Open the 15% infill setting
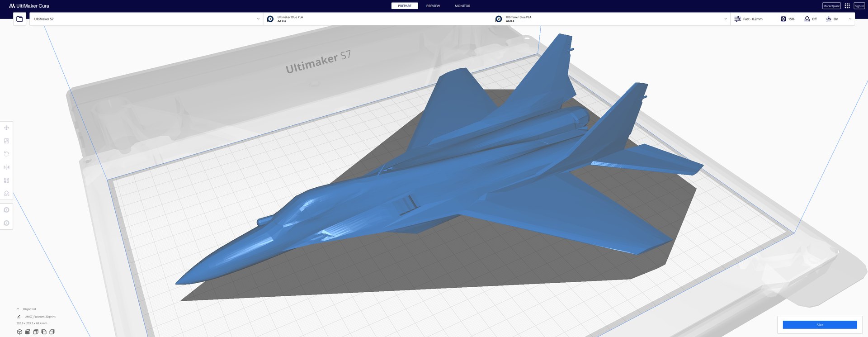868x337 pixels. point(788,19)
